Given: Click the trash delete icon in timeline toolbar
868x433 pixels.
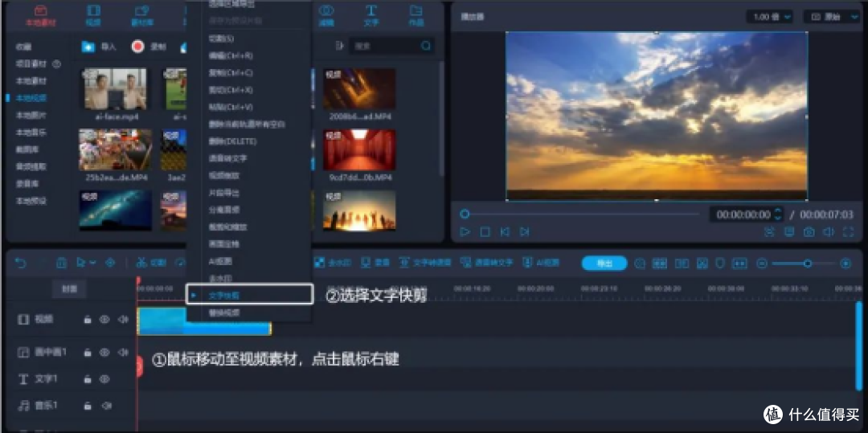Looking at the screenshot, I should coord(62,263).
